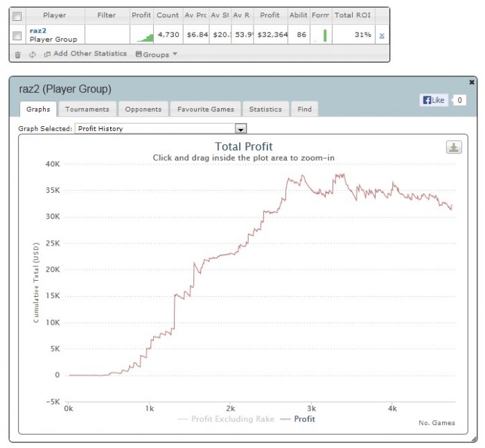Click the green Form bar indicator

pyautogui.click(x=325, y=35)
